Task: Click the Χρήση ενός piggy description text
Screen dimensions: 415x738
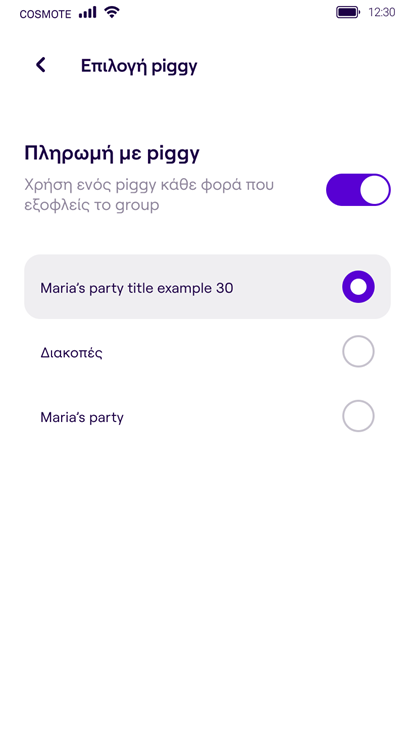Action: pos(149,195)
